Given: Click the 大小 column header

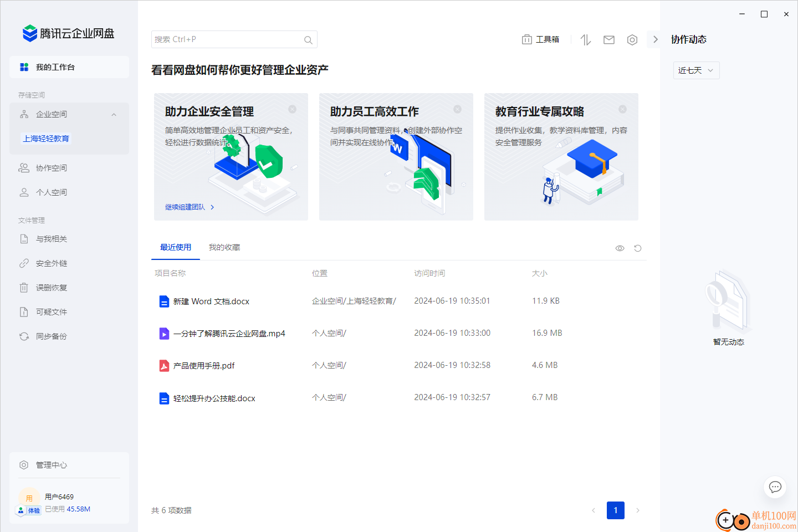Looking at the screenshot, I should coord(540,273).
